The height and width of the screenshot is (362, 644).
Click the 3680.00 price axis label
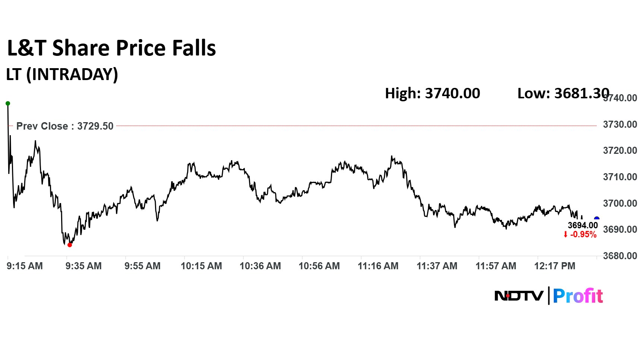[620, 256]
